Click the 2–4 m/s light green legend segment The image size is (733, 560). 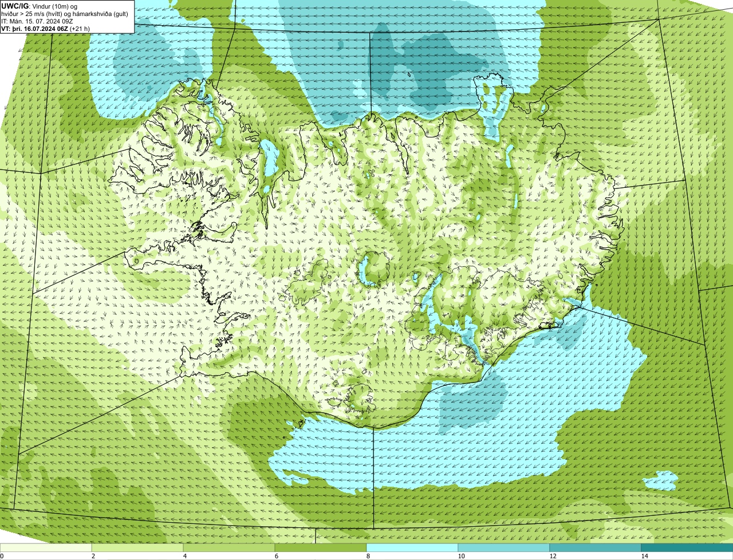click(137, 547)
